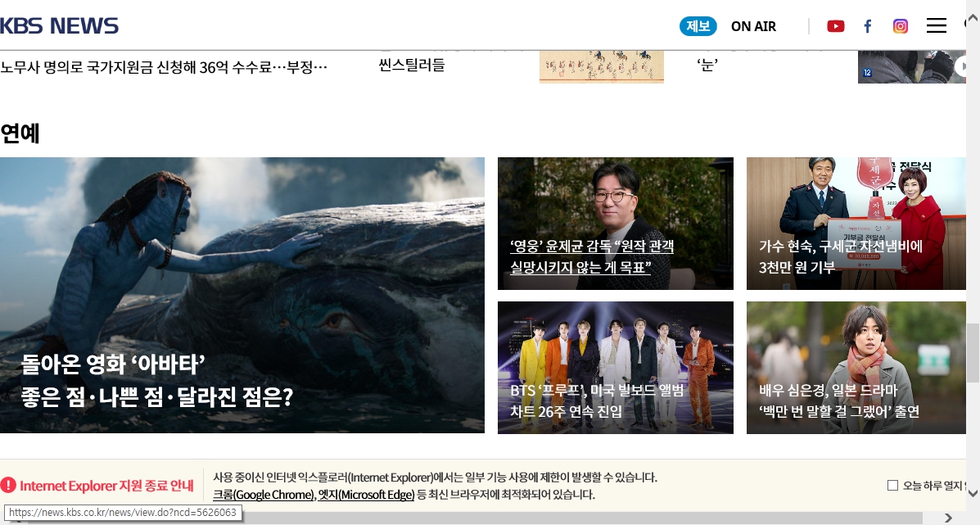The image size is (980, 525).
Task: Open the KBS Instagram icon
Action: [900, 26]
